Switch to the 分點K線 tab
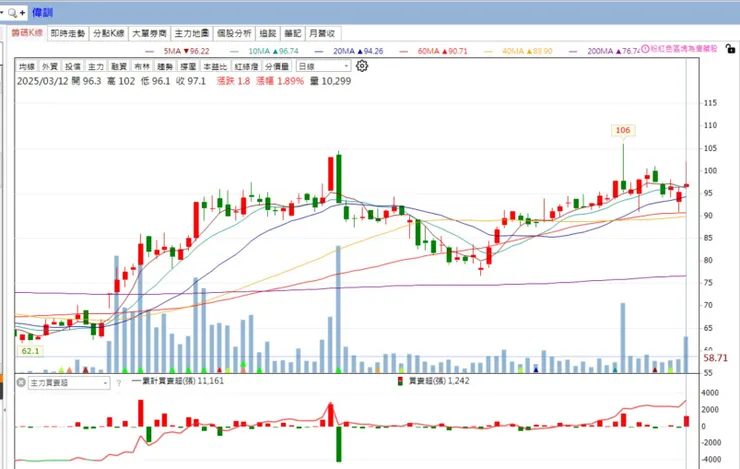The width and height of the screenshot is (740, 469). point(109,33)
